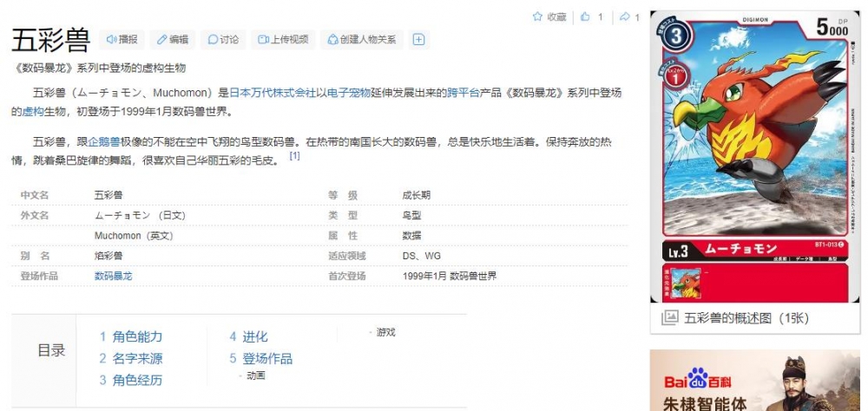Screen dimensions: 868x411
Task: Click Muchomon（英文） value
Action: coord(134,236)
